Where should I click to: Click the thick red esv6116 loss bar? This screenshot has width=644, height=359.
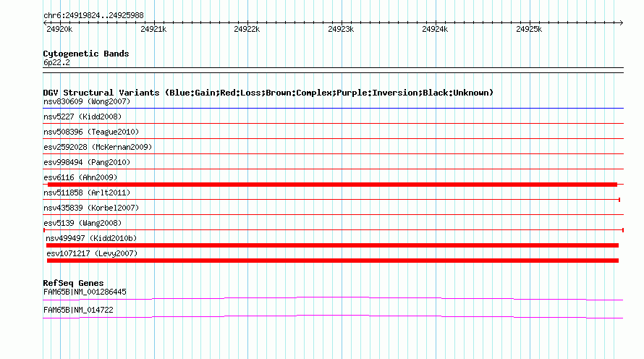point(332,185)
